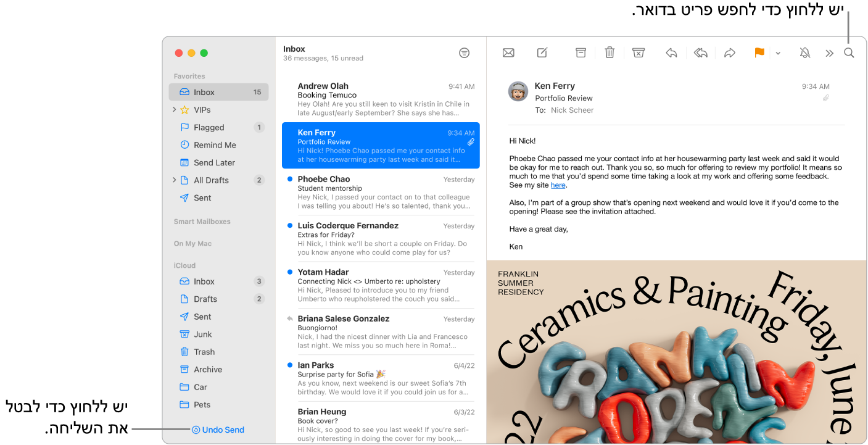The width and height of the screenshot is (868, 445).
Task: Click Smart Mailboxes section header
Action: 202,222
